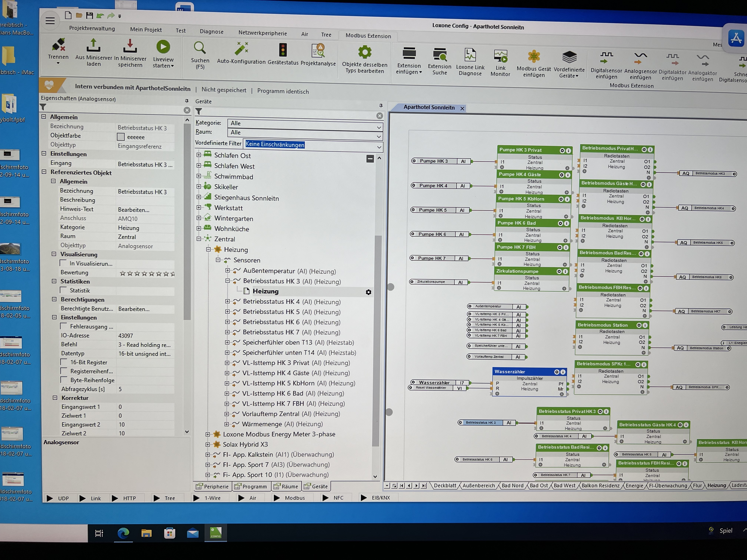Click the Trennen disconnect icon

pyautogui.click(x=58, y=45)
